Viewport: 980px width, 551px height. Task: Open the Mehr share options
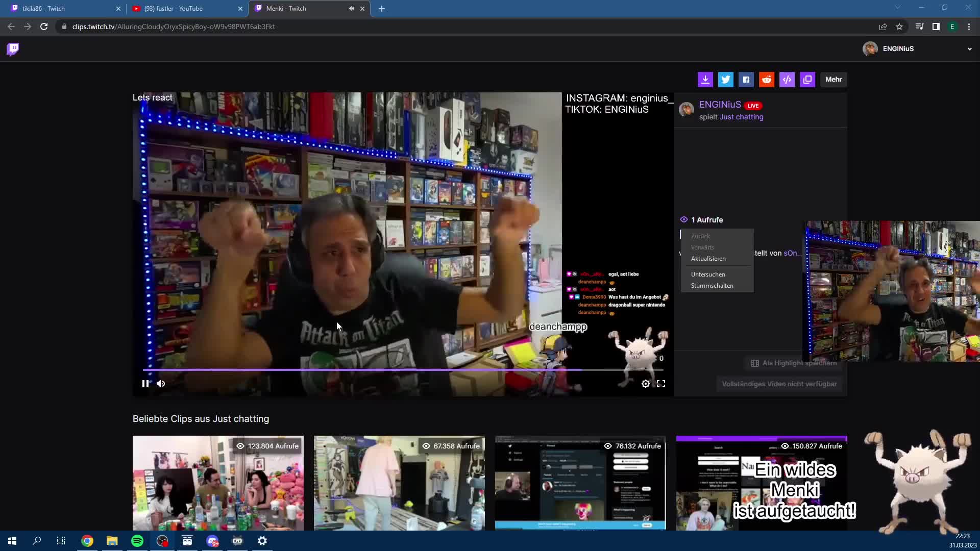click(834, 80)
